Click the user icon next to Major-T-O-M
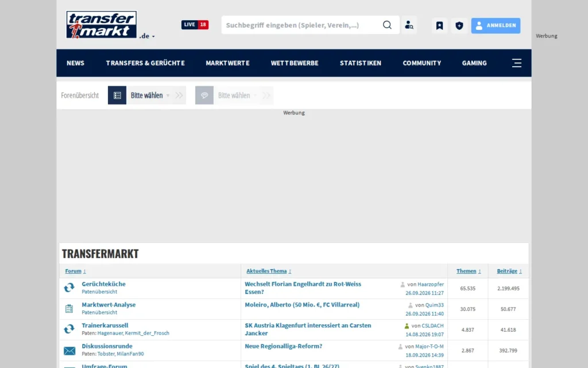588x368 pixels. pyautogui.click(x=400, y=347)
